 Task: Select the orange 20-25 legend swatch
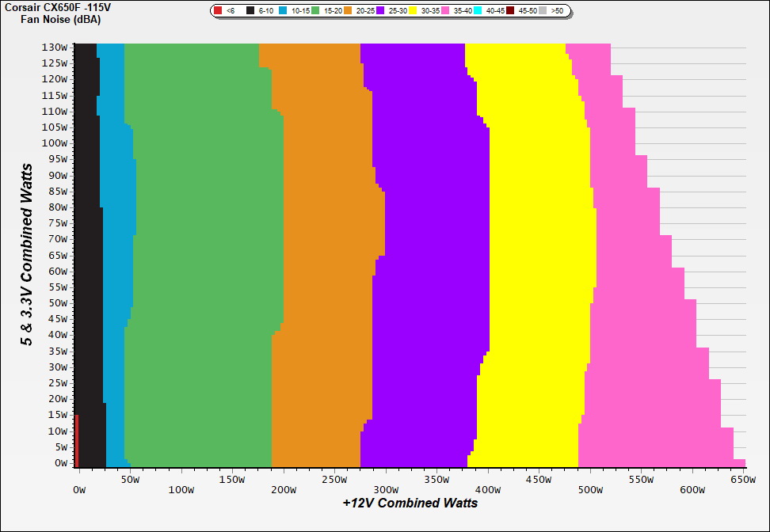click(349, 11)
